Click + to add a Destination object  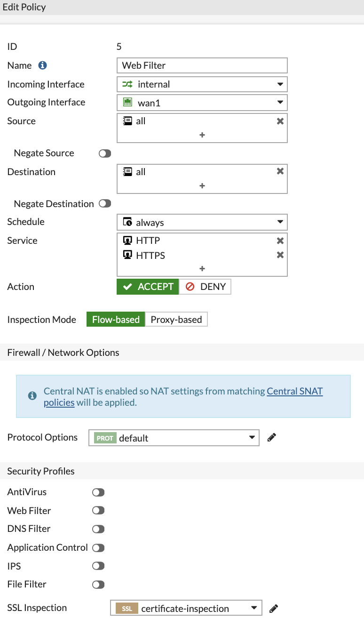coord(202,185)
